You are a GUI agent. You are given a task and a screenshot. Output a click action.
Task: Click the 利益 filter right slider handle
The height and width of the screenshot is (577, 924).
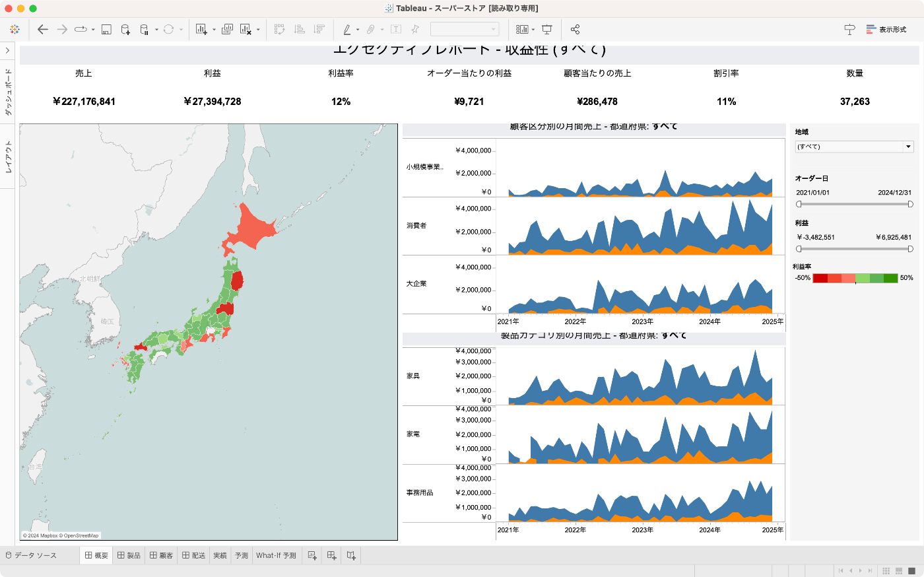point(911,249)
